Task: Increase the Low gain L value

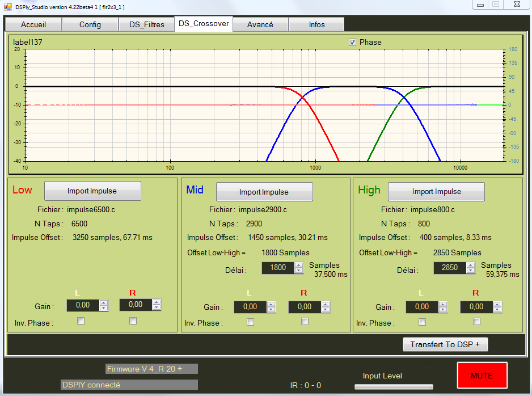Action: click(x=104, y=303)
